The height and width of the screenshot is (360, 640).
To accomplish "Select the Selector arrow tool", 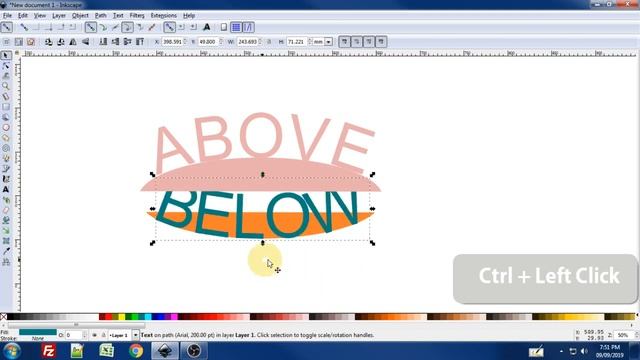I will [6, 55].
